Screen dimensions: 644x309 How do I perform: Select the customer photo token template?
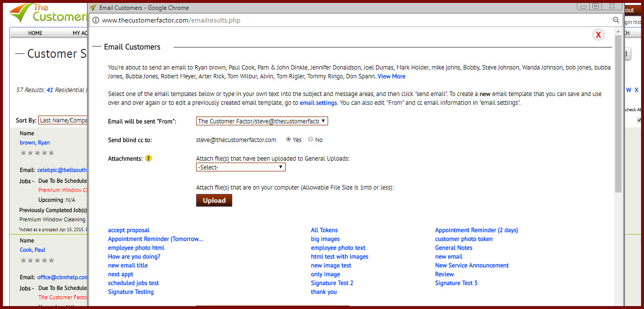[464, 239]
